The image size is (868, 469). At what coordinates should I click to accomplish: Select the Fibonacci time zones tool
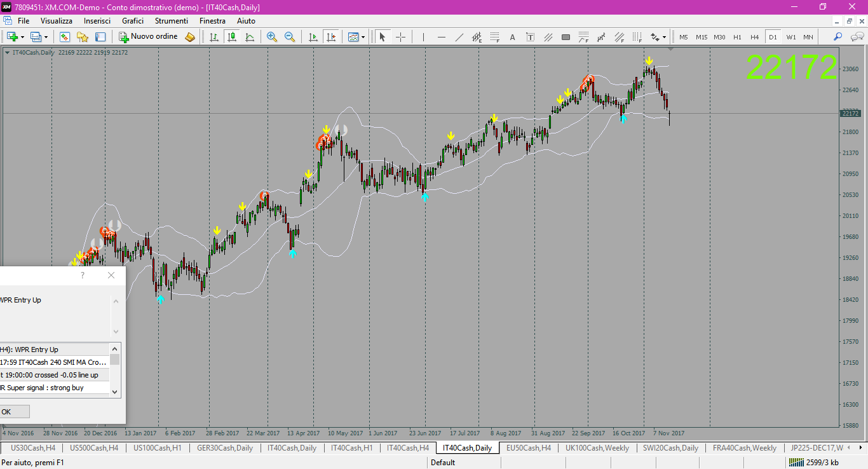[x=637, y=37]
